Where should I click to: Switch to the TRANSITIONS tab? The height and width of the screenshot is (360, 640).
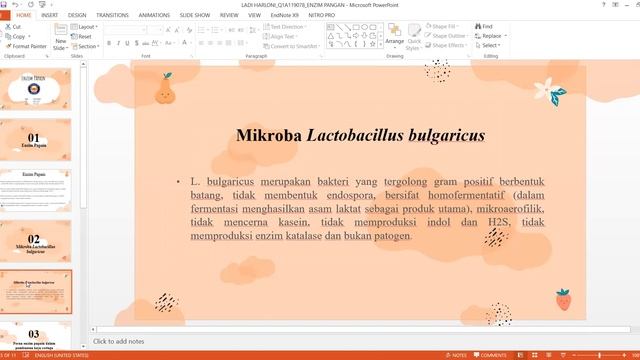(x=112, y=15)
